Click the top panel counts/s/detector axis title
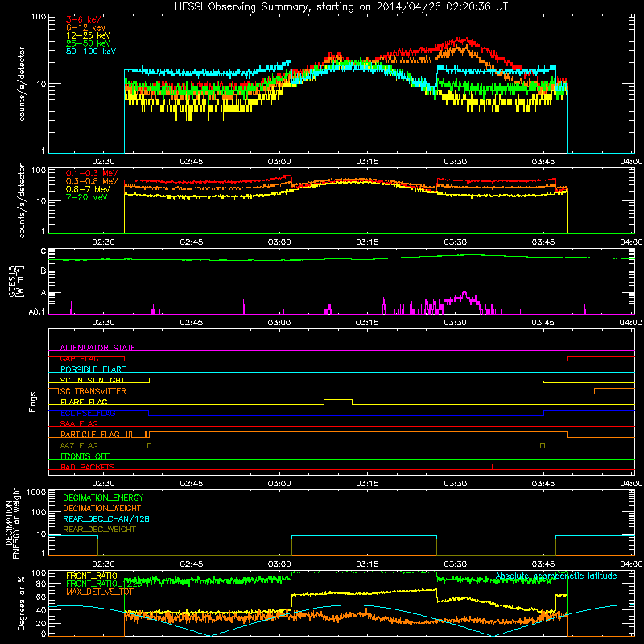 22,84
